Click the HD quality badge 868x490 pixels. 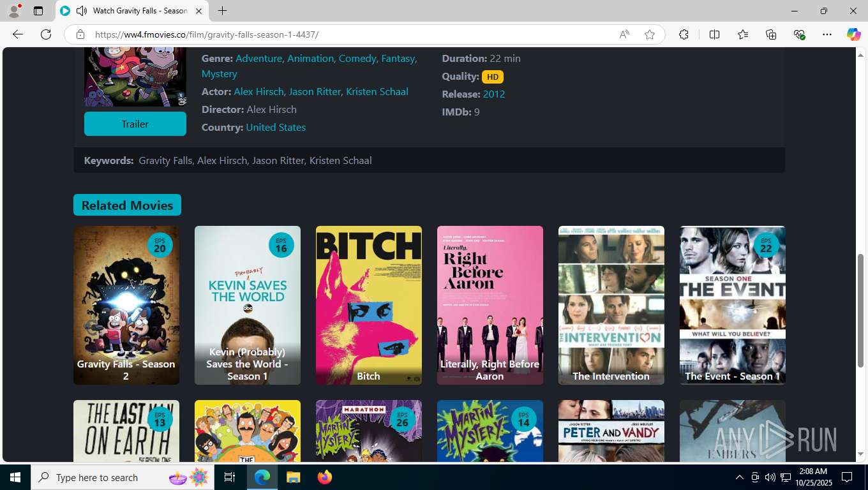[x=493, y=77]
